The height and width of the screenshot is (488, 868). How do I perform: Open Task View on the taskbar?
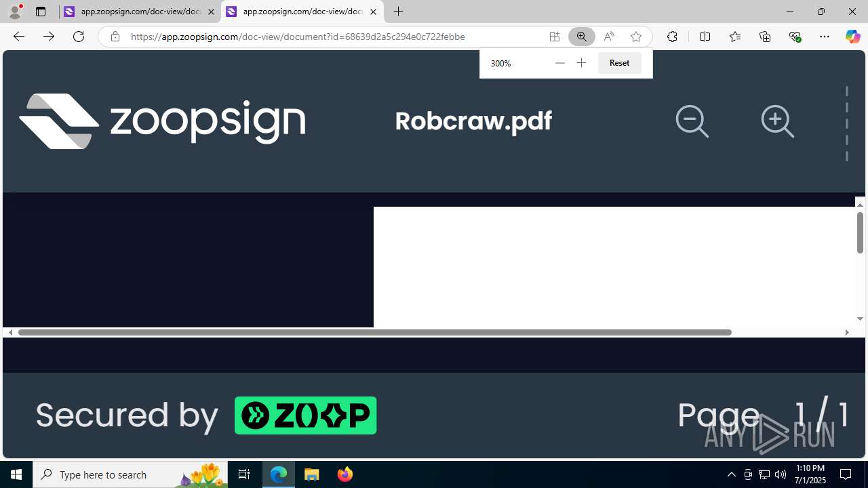[x=244, y=474]
